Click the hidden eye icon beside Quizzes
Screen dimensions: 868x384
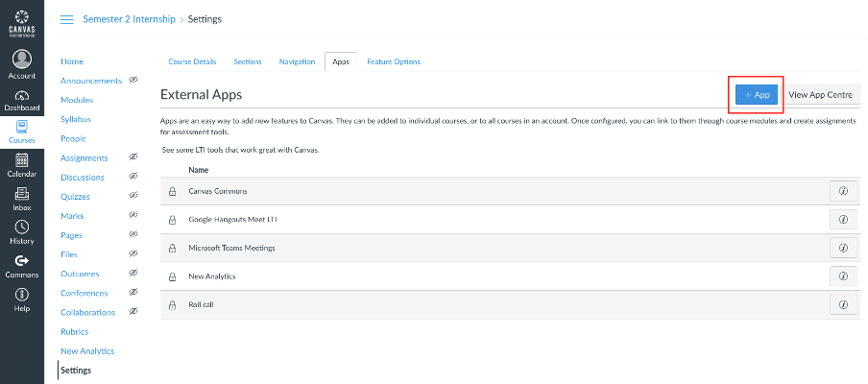tap(133, 196)
